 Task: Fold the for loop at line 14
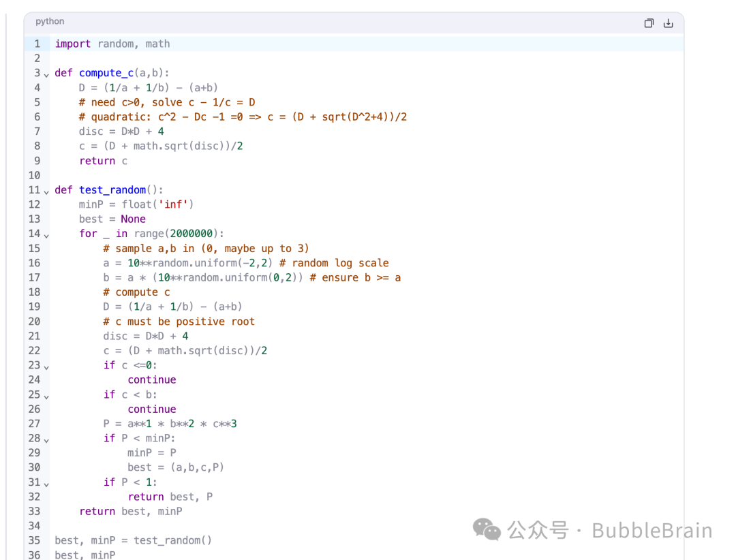point(46,234)
